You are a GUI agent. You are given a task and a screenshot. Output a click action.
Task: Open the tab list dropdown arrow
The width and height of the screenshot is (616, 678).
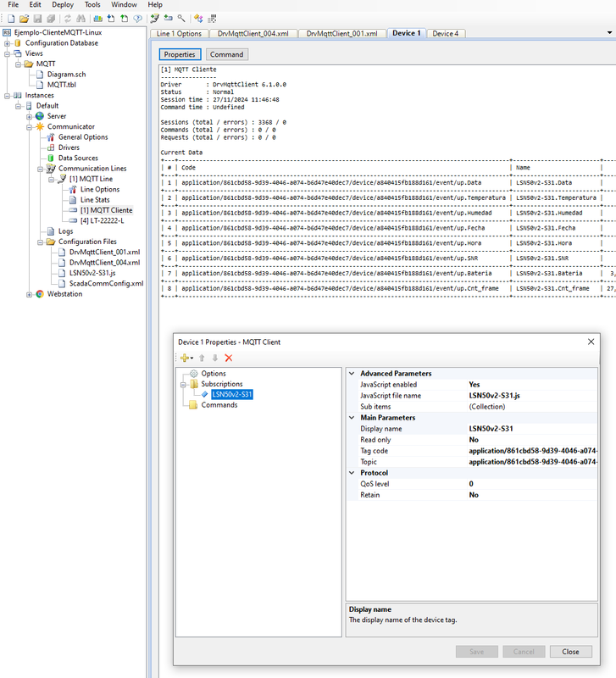click(x=609, y=33)
